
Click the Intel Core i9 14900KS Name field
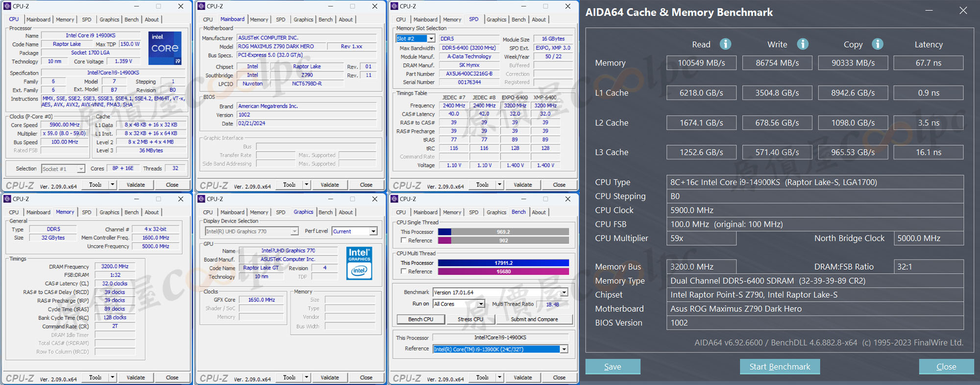(x=91, y=35)
